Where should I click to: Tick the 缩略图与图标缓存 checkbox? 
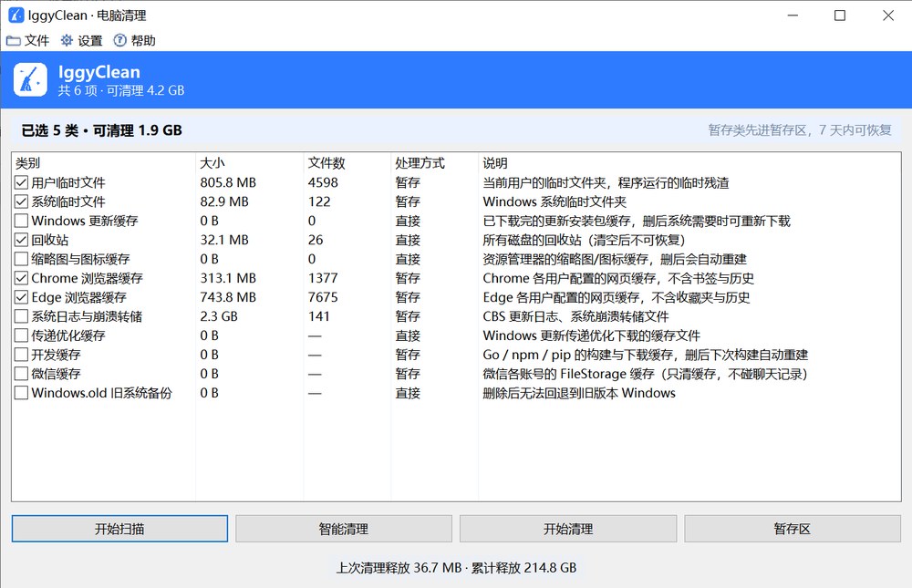click(x=21, y=259)
